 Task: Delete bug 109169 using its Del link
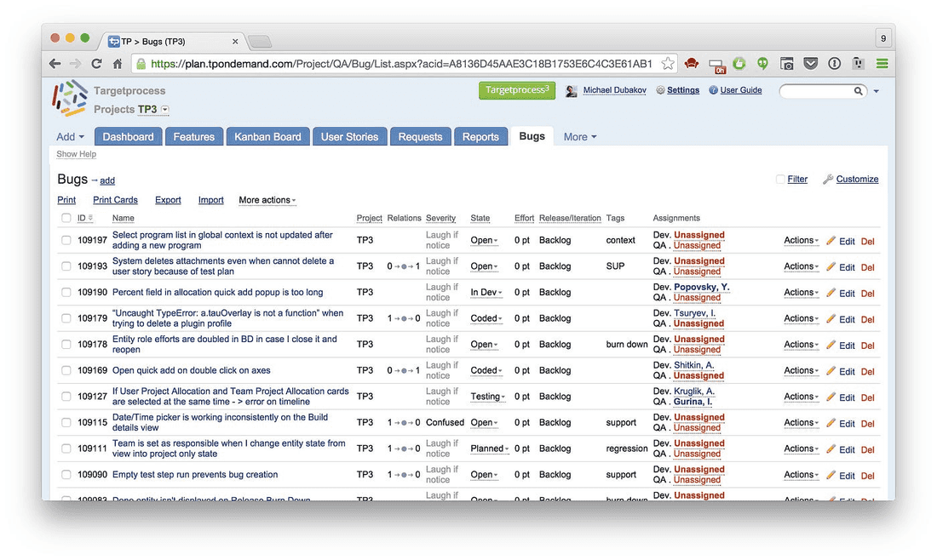867,372
